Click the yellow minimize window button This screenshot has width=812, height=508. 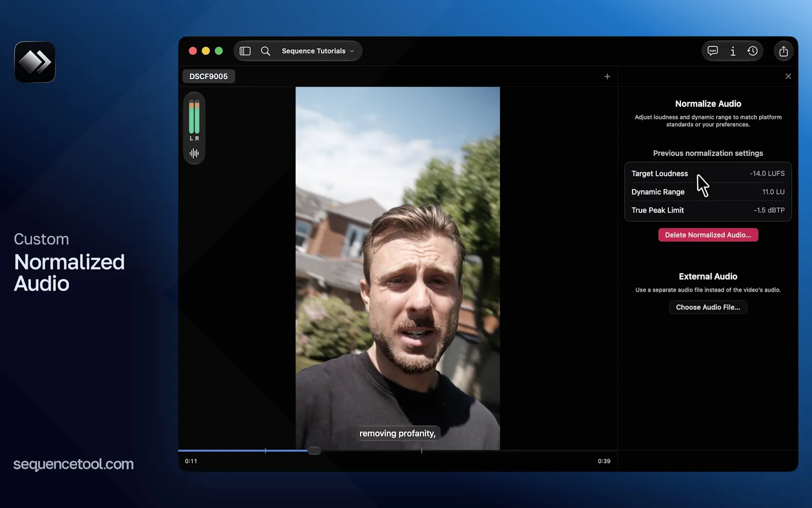[x=206, y=51]
